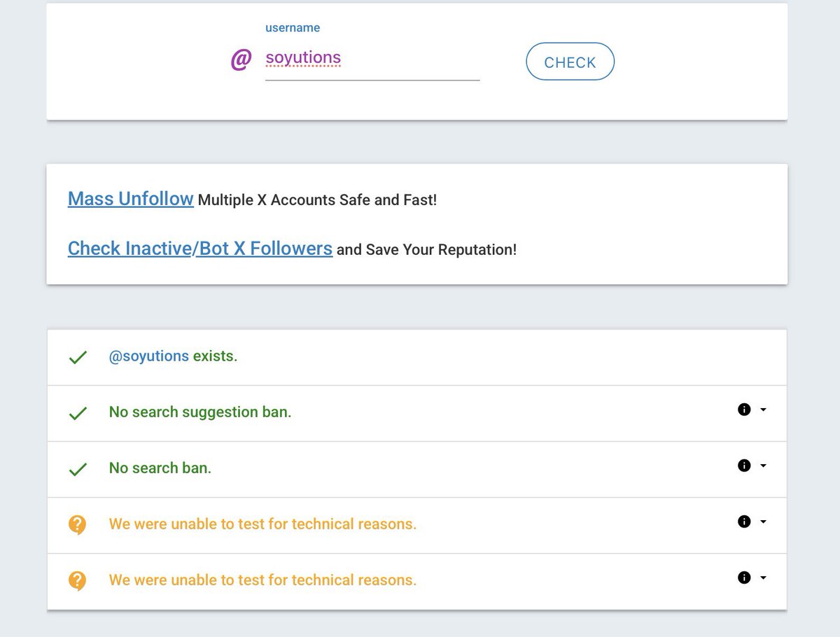Screen dimensions: 840x637
Task: Click the info icon on 'No search ban' row
Action: pos(744,465)
